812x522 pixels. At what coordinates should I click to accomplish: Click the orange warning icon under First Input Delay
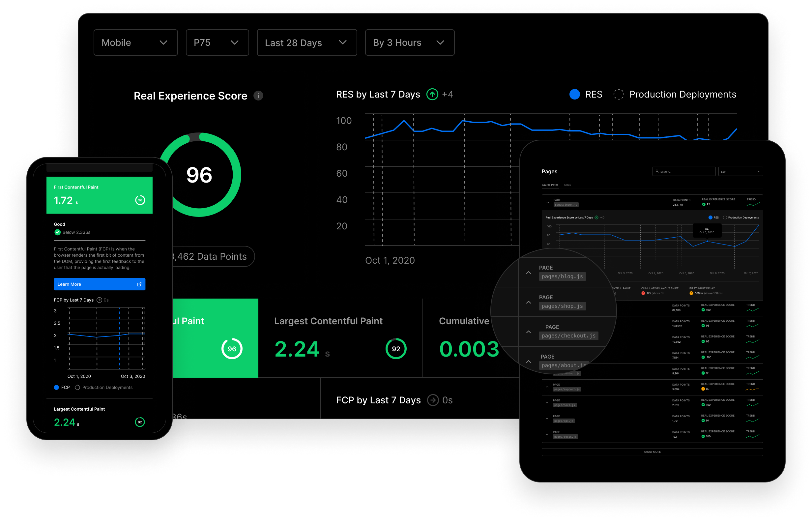coord(691,293)
